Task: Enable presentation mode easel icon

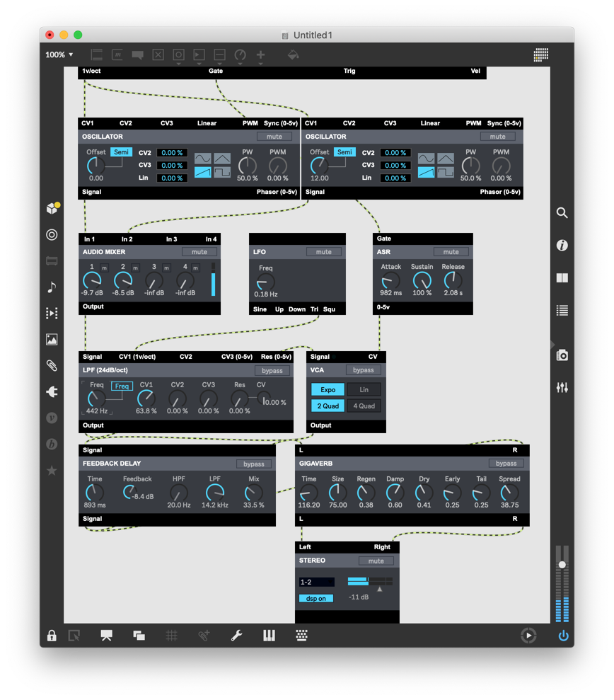Action: [106, 636]
